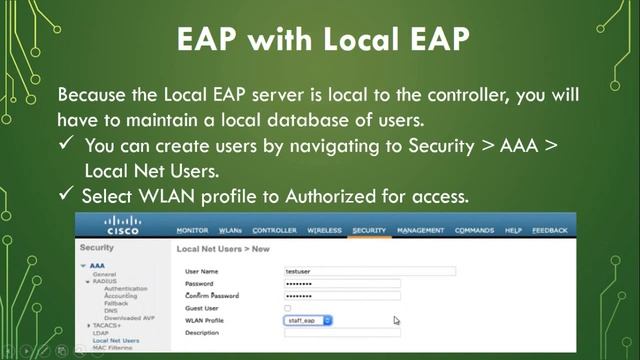Click the Cisco logo in the header
Viewport: 640px width, 360px height.
coord(123,226)
